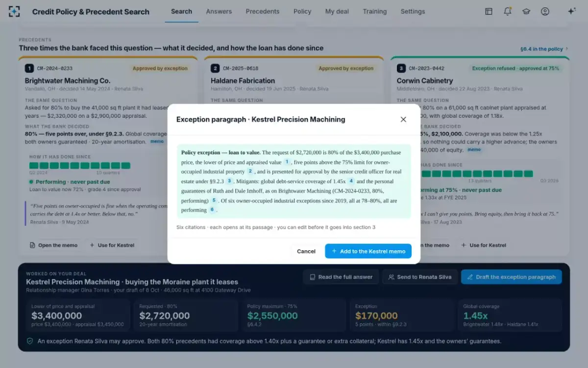Viewport: 588px width, 368px height.
Task: Click the $2,720,000 requested amount
Action: (x=164, y=315)
